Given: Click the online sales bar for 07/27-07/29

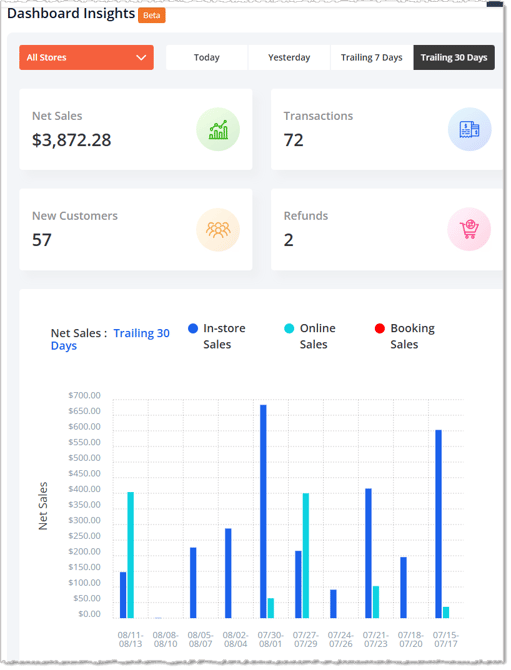Looking at the screenshot, I should (x=306, y=556).
